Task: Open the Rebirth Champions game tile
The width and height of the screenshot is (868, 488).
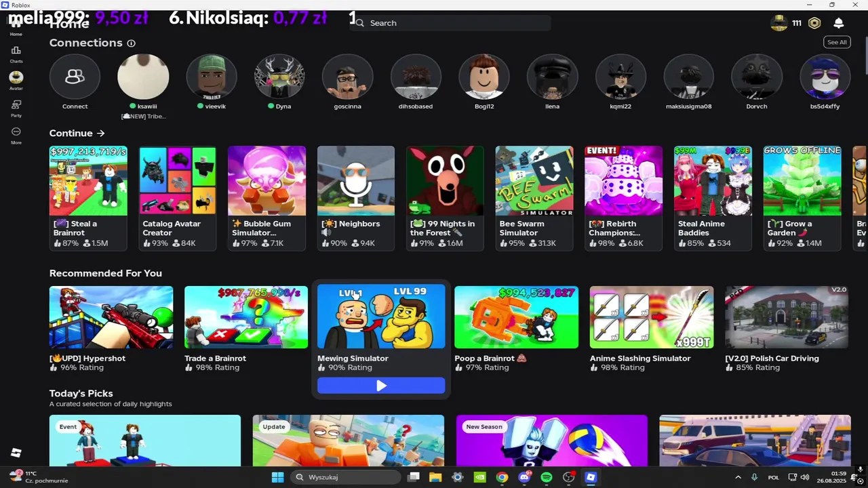Action: 623,197
